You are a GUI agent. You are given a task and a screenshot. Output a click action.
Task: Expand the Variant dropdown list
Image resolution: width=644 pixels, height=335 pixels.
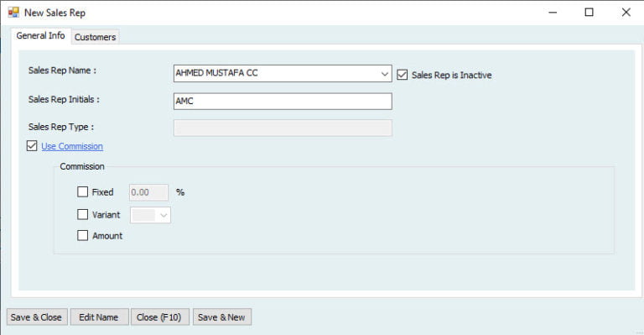[x=164, y=215]
